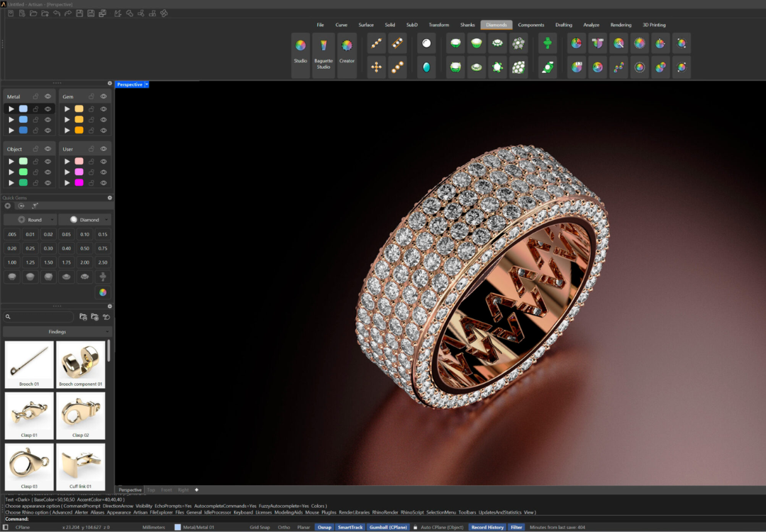Image resolution: width=766 pixels, height=532 pixels.
Task: Open the Shanks ribbon tab
Action: [x=467, y=25]
